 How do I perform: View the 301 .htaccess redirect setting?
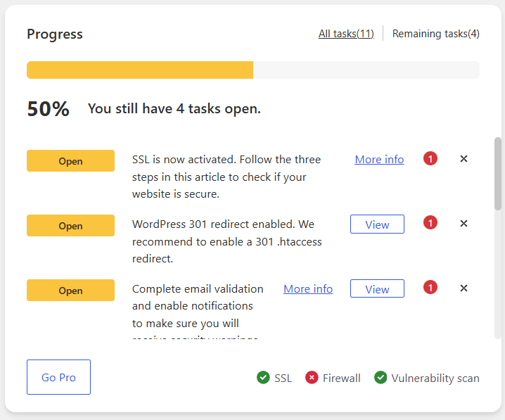[x=377, y=224]
